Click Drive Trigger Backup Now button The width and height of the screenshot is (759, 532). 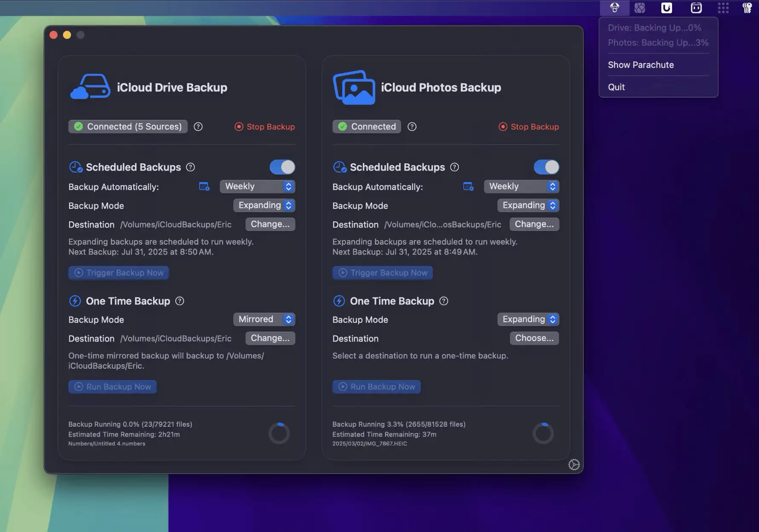(119, 273)
